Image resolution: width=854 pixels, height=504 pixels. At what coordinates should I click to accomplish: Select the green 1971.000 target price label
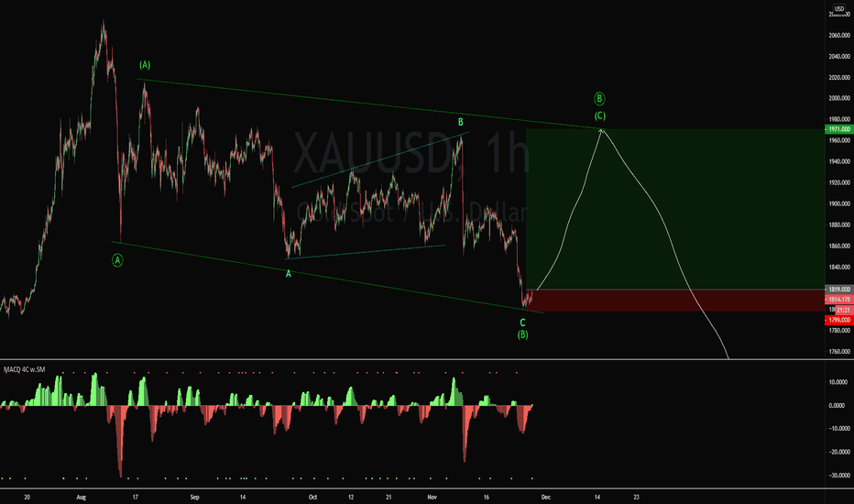click(839, 129)
